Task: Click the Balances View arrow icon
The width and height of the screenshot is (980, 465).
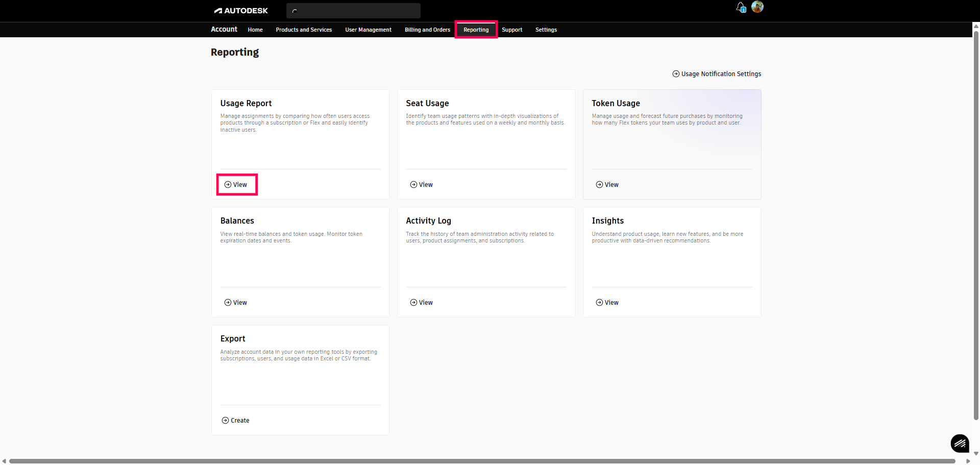Action: coord(228,303)
